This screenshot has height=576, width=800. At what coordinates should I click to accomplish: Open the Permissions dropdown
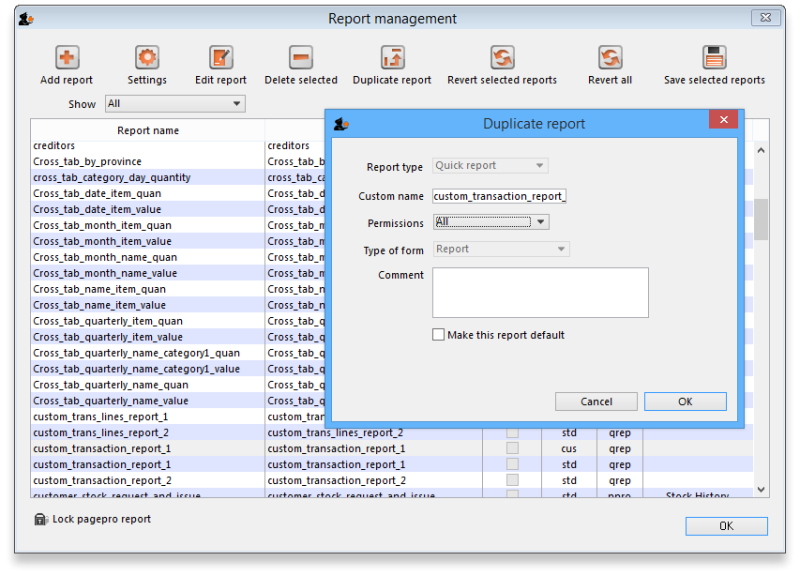click(491, 222)
